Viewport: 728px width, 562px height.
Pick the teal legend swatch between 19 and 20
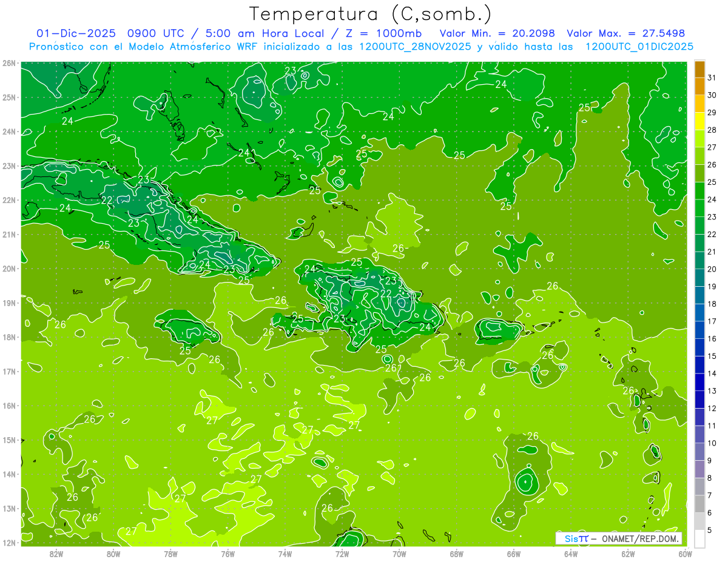(x=699, y=278)
